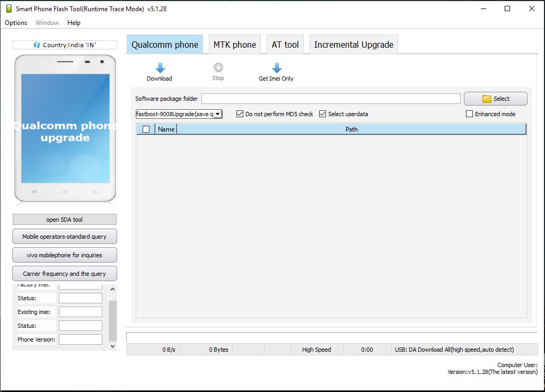Click the 0:00 elapsed time entry
The image size is (545, 392).
click(x=368, y=350)
